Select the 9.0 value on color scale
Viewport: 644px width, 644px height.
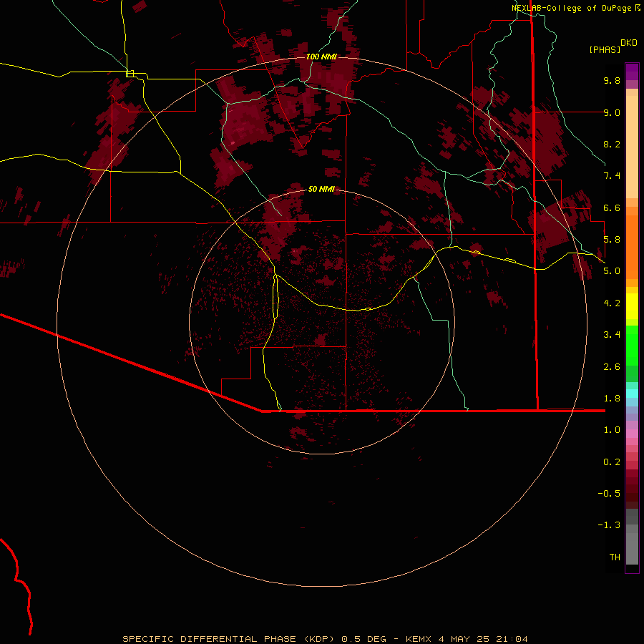pyautogui.click(x=612, y=112)
